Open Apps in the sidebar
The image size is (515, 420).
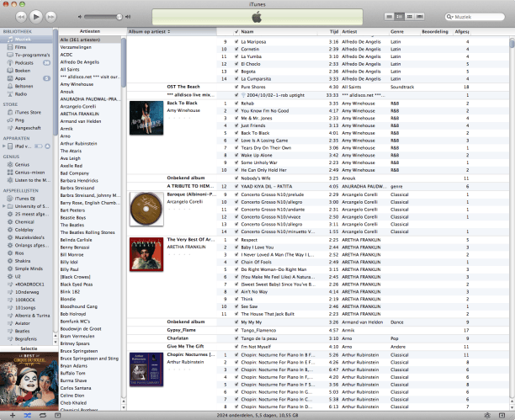tap(20, 78)
